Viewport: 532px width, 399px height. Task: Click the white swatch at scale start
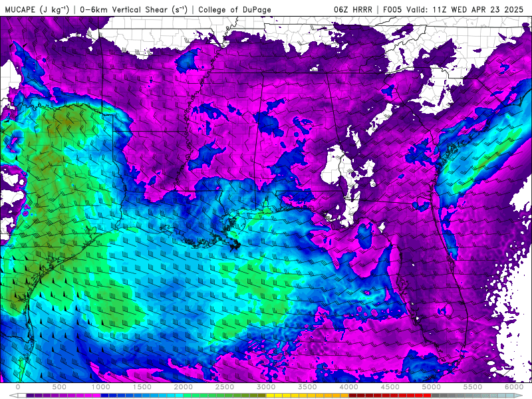22,396
